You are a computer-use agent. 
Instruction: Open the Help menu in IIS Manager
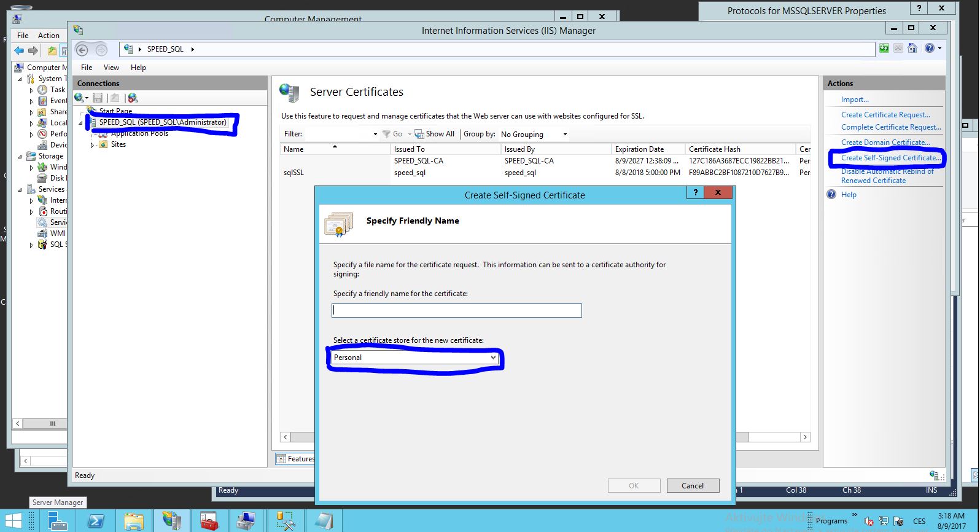(x=138, y=68)
